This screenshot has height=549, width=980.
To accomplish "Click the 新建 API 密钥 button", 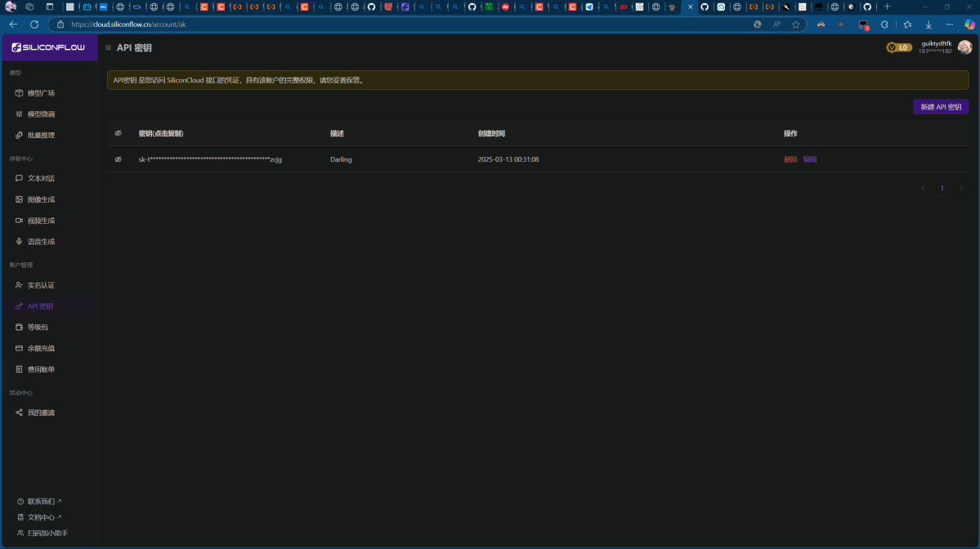I will point(940,107).
